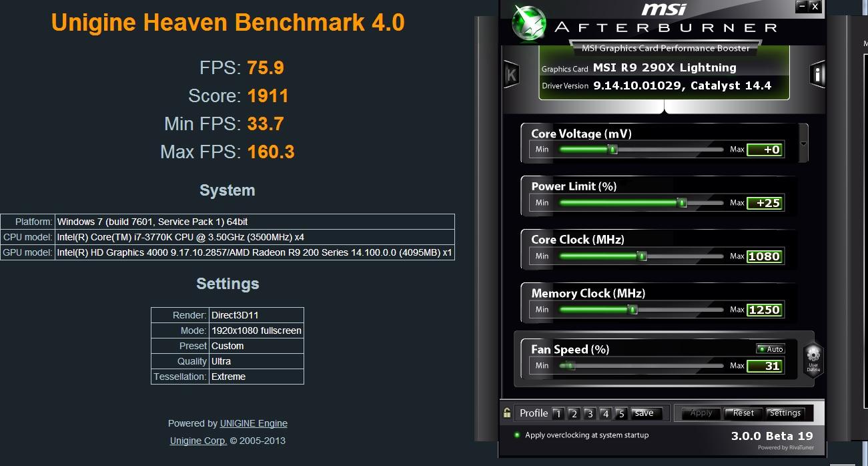Screen dimensions: 868x466
Task: Click the Min FPS value 33.7
Action: tap(266, 124)
